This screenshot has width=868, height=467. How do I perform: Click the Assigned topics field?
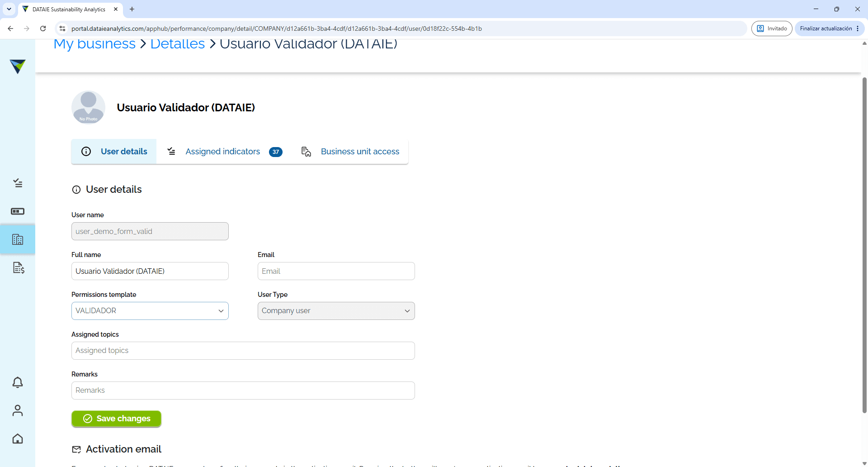point(243,351)
